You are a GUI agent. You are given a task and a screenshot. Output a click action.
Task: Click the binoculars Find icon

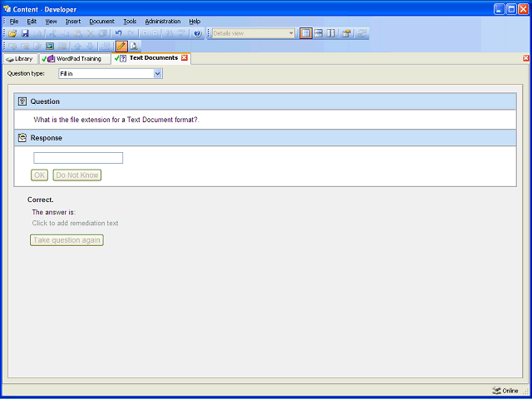(170, 33)
